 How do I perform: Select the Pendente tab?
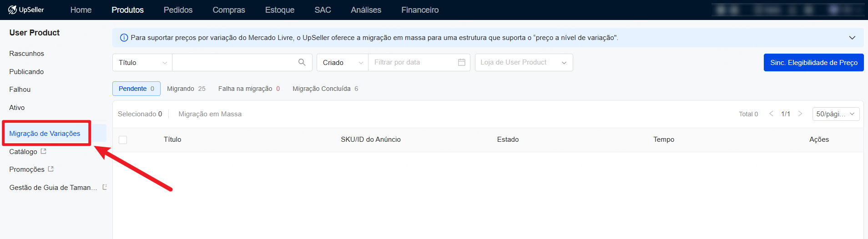[136, 89]
